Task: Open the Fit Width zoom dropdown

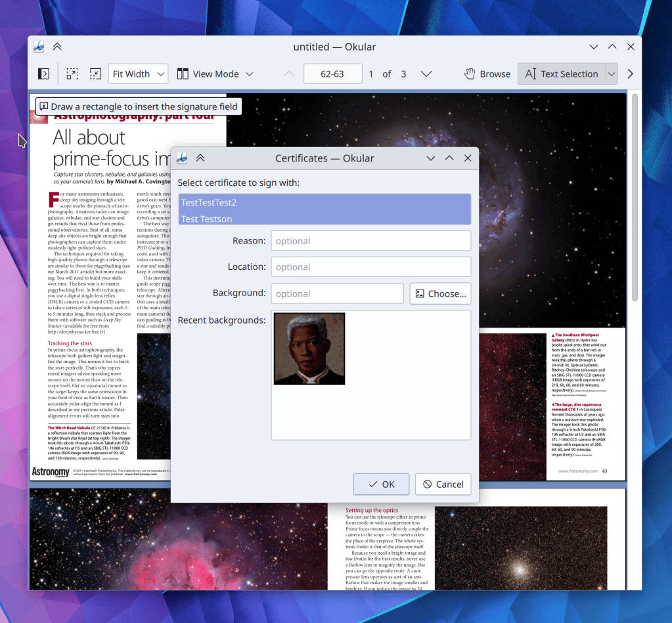Action: pos(138,74)
